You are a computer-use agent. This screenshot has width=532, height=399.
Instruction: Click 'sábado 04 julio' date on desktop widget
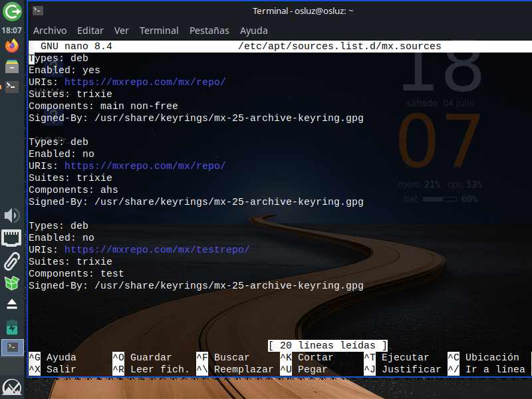tap(440, 103)
